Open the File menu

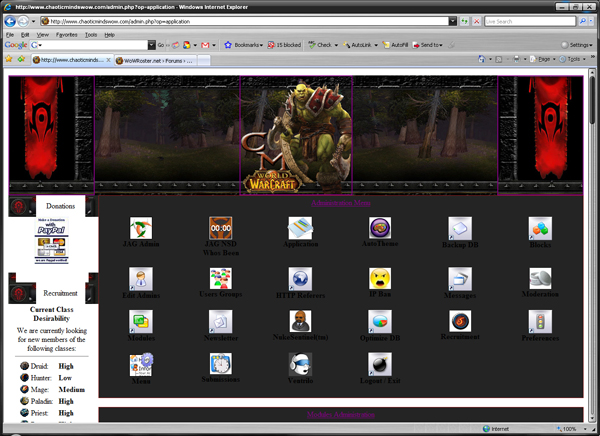pos(10,34)
